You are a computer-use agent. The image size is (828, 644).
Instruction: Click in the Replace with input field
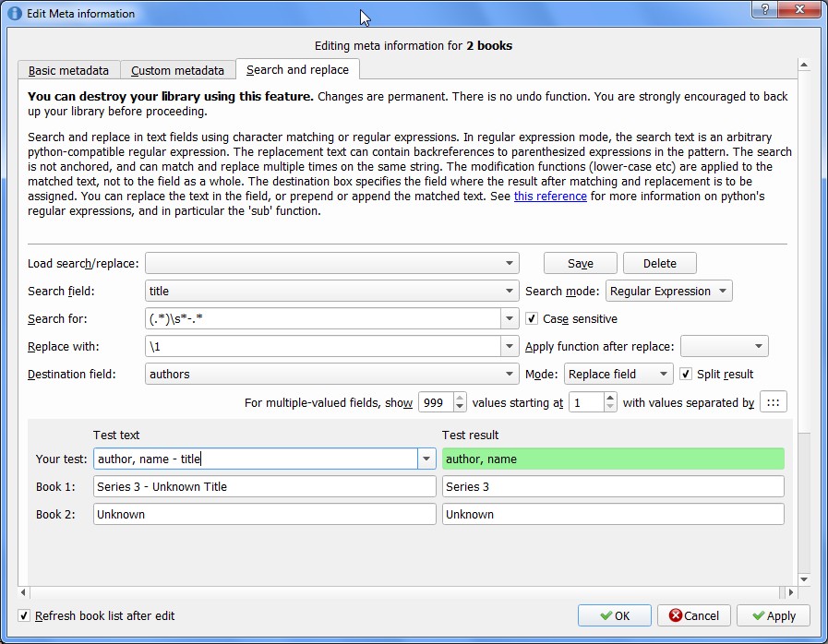323,346
